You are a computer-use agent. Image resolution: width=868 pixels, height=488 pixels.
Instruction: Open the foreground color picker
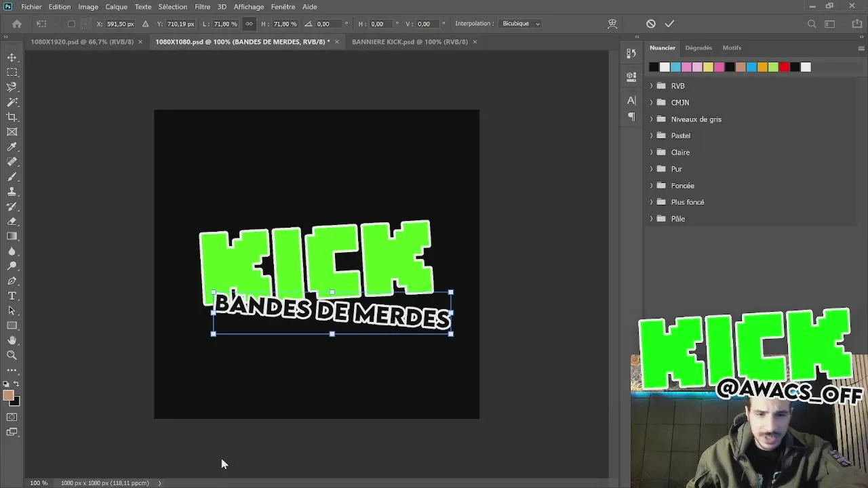point(8,396)
